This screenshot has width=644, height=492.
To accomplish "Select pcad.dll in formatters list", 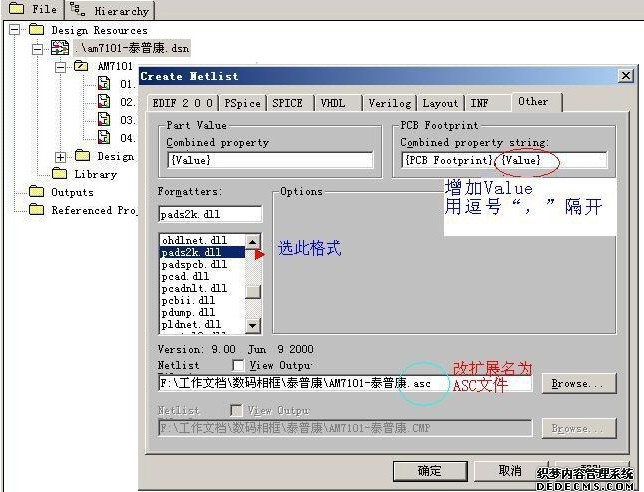I will [x=203, y=276].
